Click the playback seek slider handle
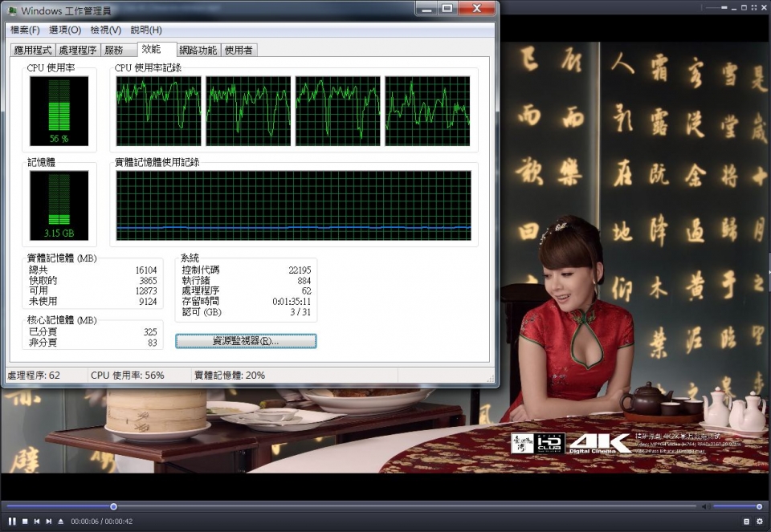The image size is (771, 532). [114, 506]
